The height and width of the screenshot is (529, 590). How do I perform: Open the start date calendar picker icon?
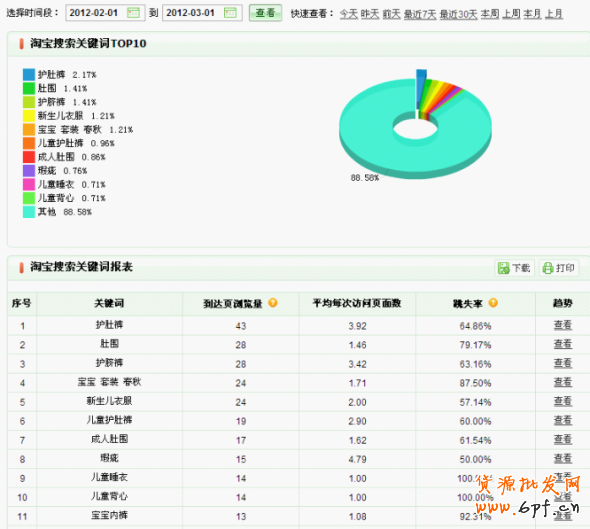click(x=133, y=13)
